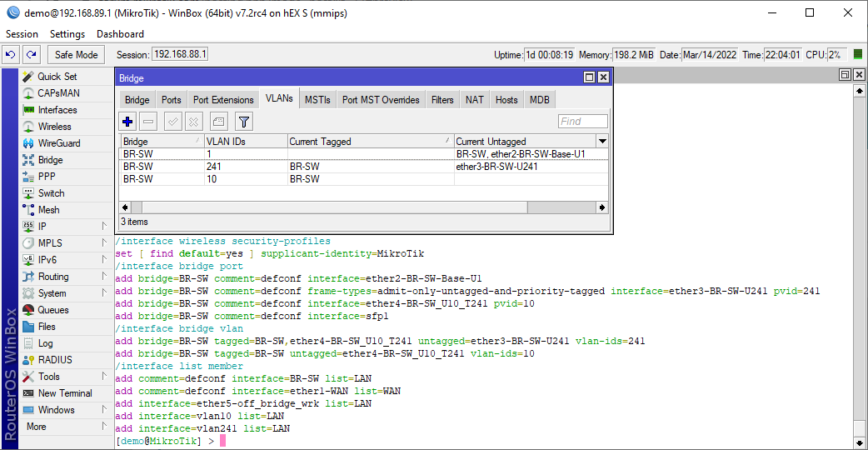Click the Undo arrow icon

tap(10, 55)
